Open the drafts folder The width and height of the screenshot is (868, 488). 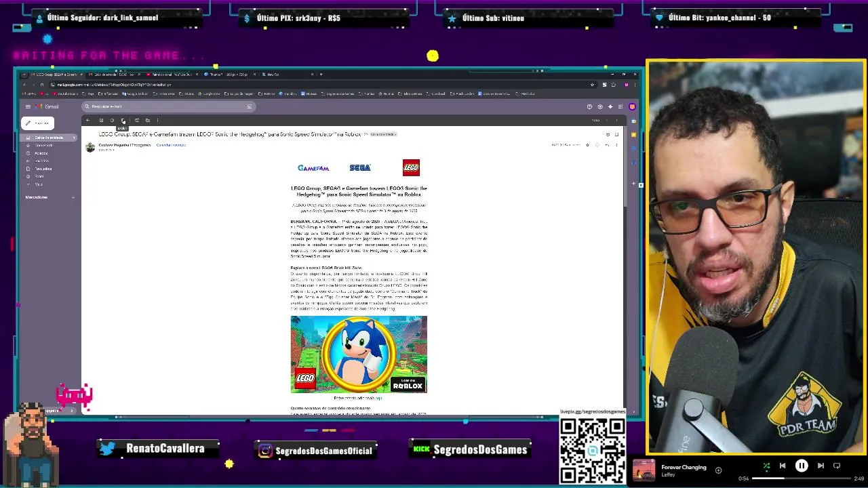43,169
